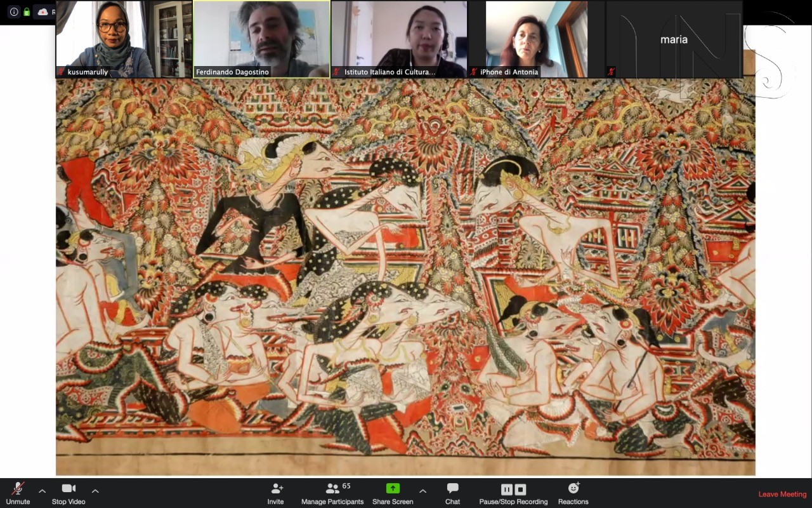Click Istituto Italiano's muted microphone icon
This screenshot has width=812, height=508.
337,72
